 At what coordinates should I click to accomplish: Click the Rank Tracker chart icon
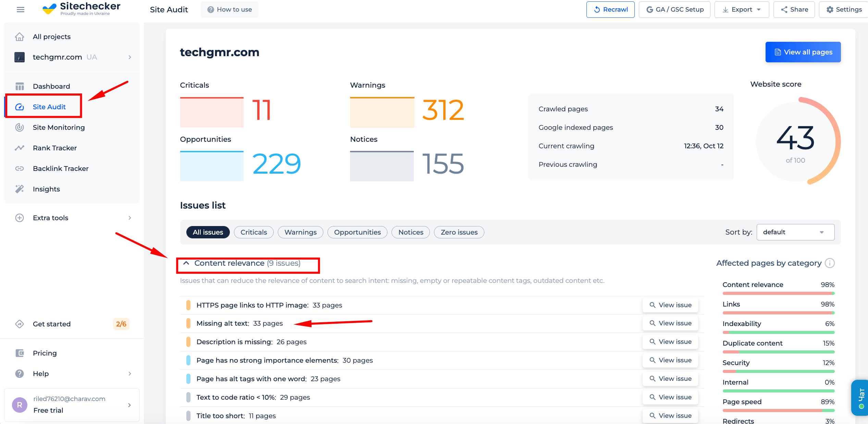click(x=20, y=148)
